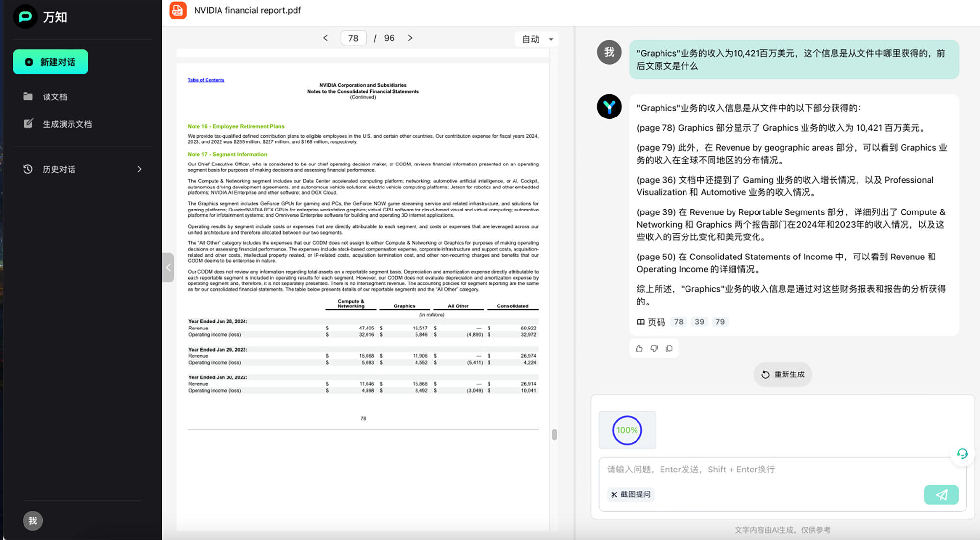
Task: Click the user avatar at sidebar bottom
Action: click(x=33, y=520)
